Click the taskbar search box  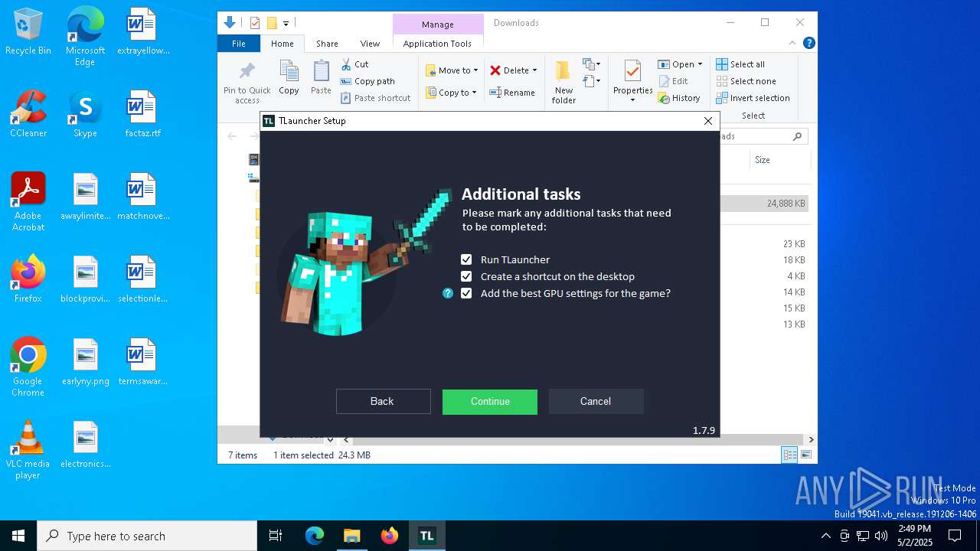coord(147,536)
